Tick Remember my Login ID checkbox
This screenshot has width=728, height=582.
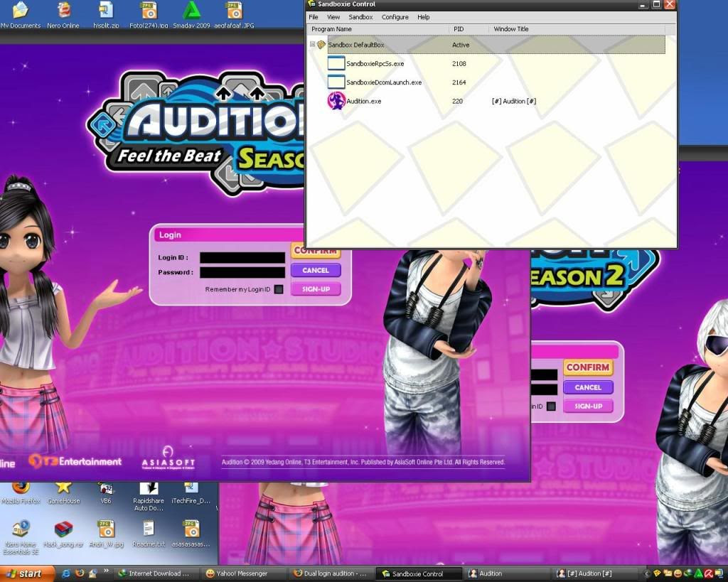[x=279, y=289]
